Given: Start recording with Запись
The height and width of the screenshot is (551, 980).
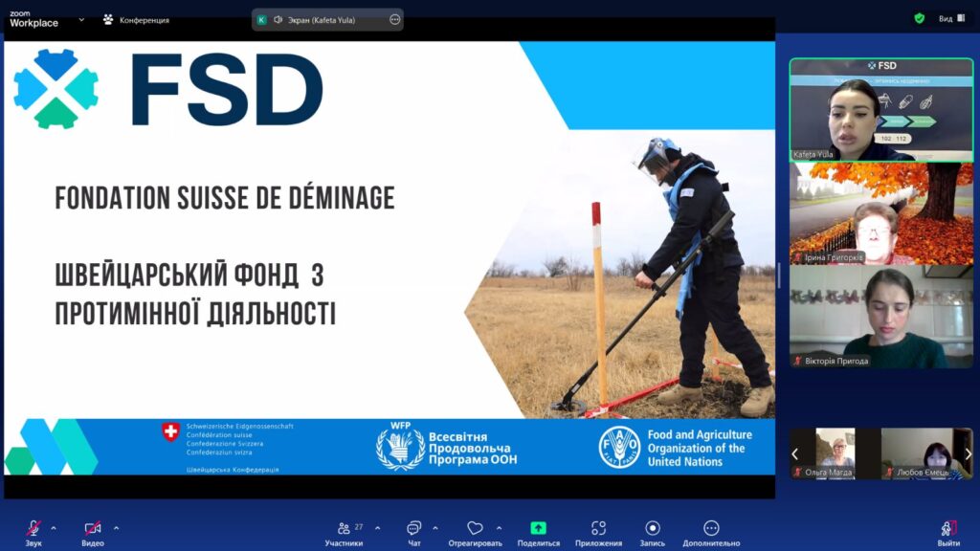Looking at the screenshot, I should coord(653,528).
